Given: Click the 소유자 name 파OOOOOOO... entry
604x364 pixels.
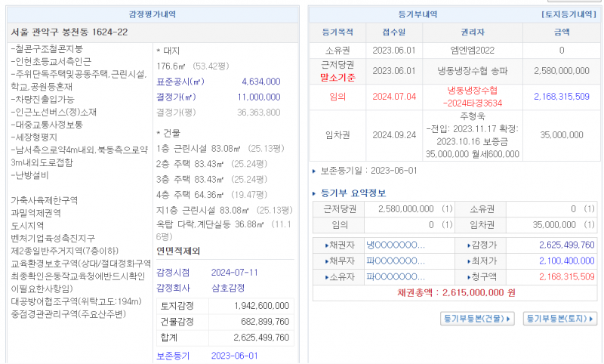Looking at the screenshot, I should click(x=396, y=277).
